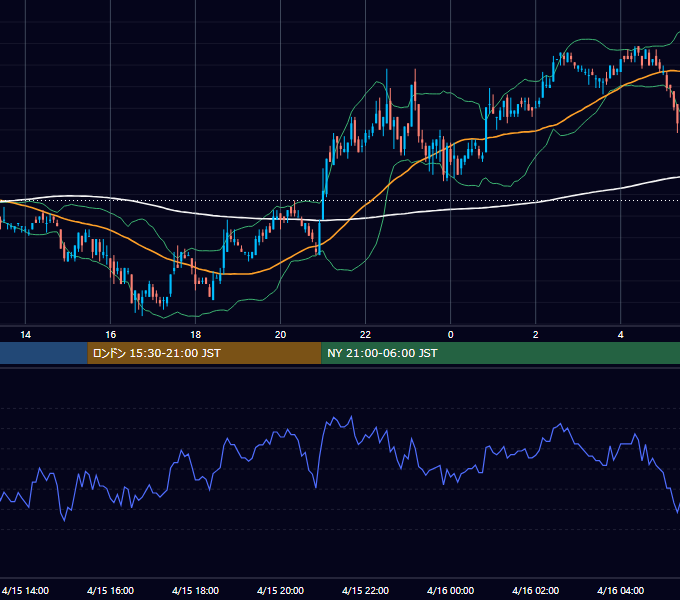680x600 pixels.
Task: Click the 16 hour label on price chart axis
Action: pos(111,335)
